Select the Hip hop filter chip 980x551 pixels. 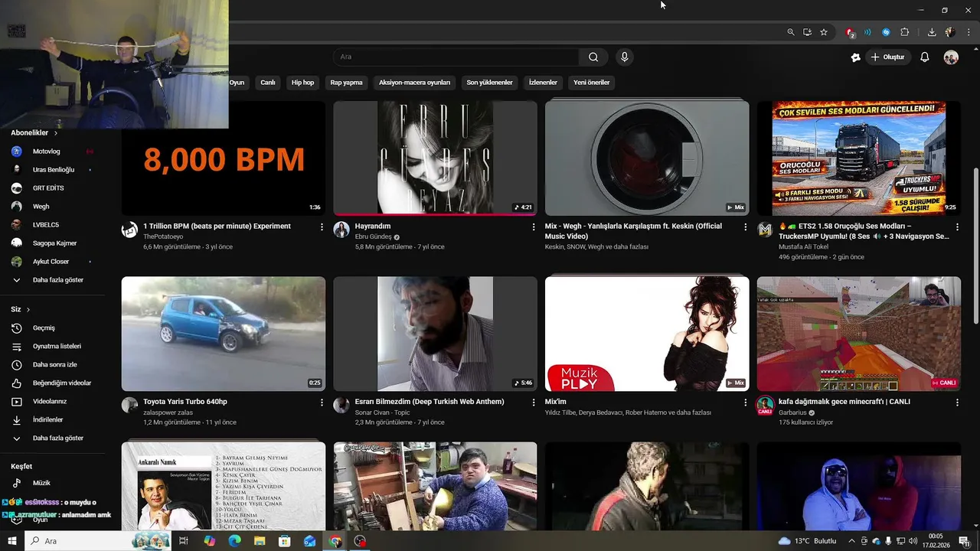302,83
